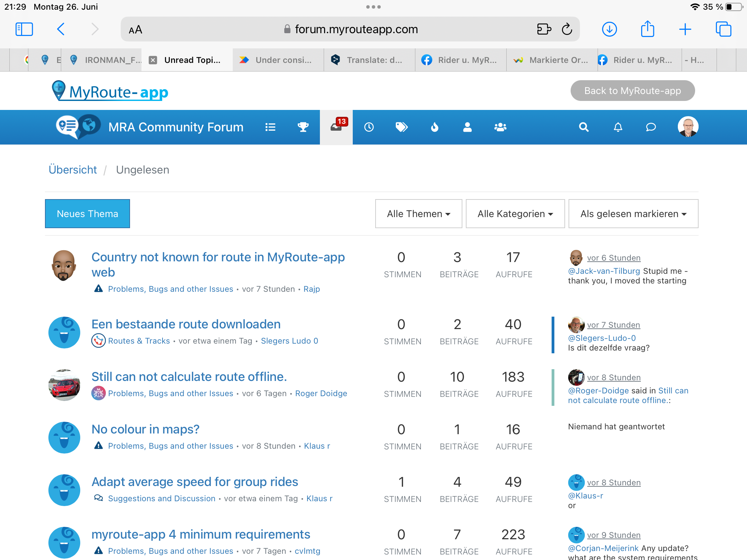Open topic Country not known for route
747x560 pixels.
tap(218, 264)
